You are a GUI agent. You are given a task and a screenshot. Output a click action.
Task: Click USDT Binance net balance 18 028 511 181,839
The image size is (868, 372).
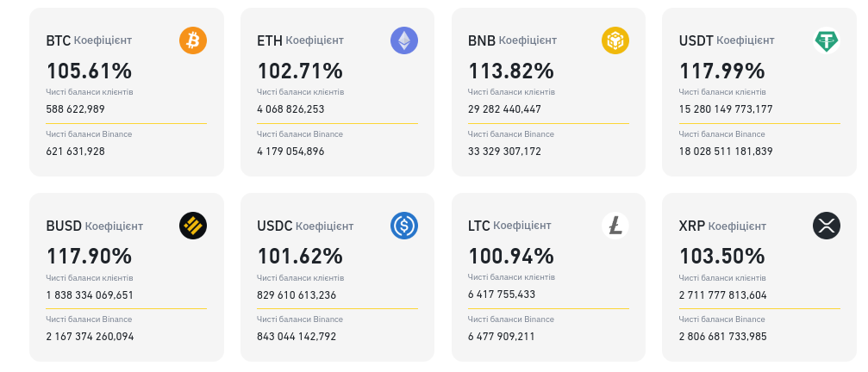[x=726, y=152]
